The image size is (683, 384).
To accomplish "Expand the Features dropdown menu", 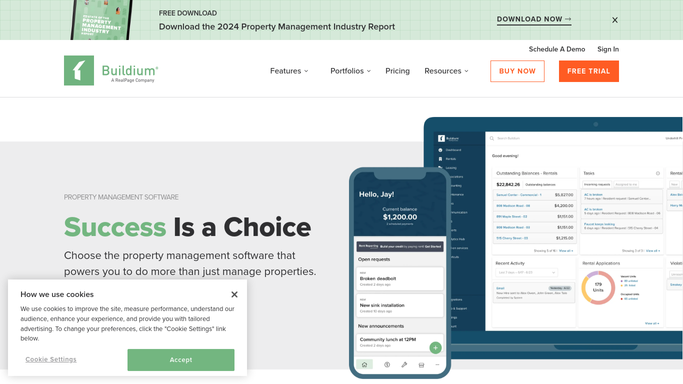I will coord(289,71).
